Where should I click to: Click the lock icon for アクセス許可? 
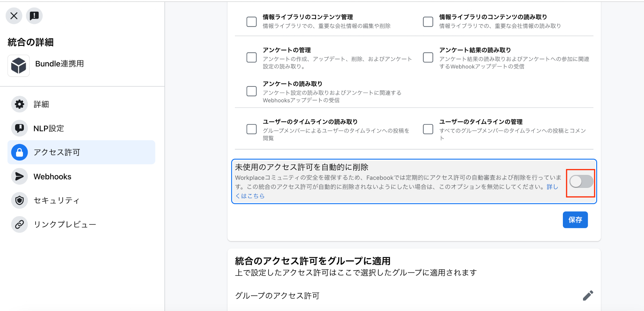coord(19,152)
